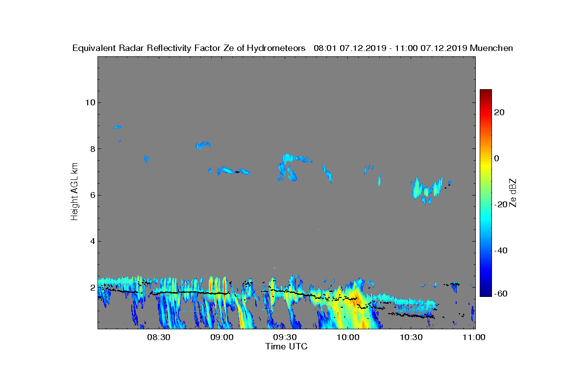Click the 09:00 time tick label

(x=221, y=337)
